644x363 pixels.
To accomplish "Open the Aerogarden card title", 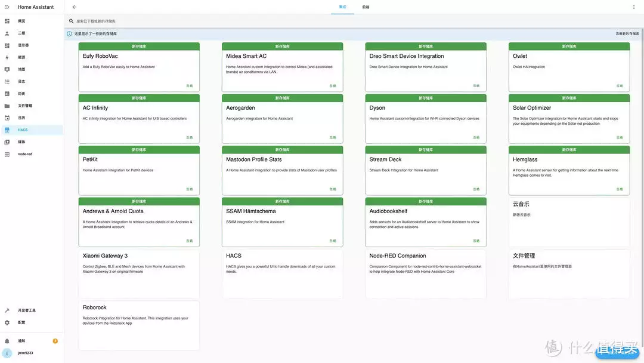I will tap(240, 108).
